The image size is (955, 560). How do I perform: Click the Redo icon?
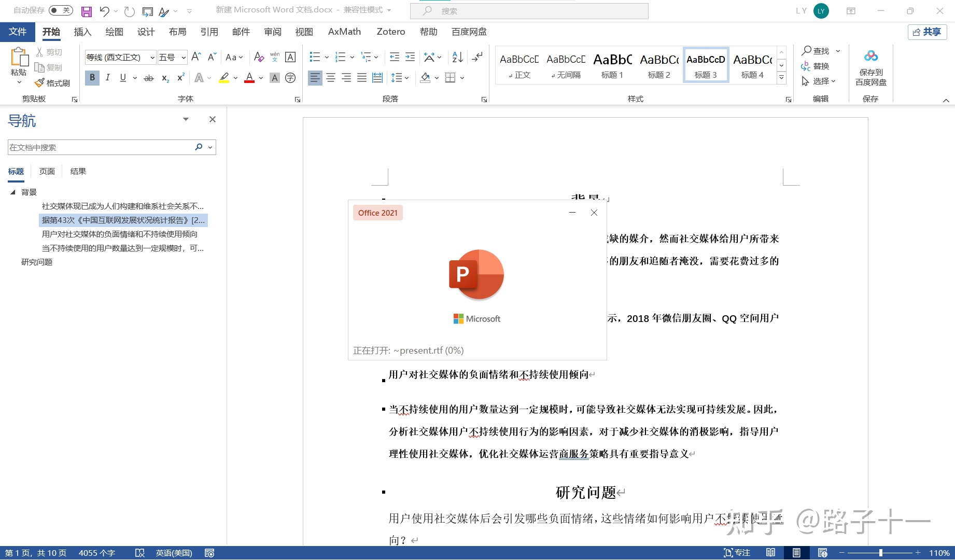130,11
